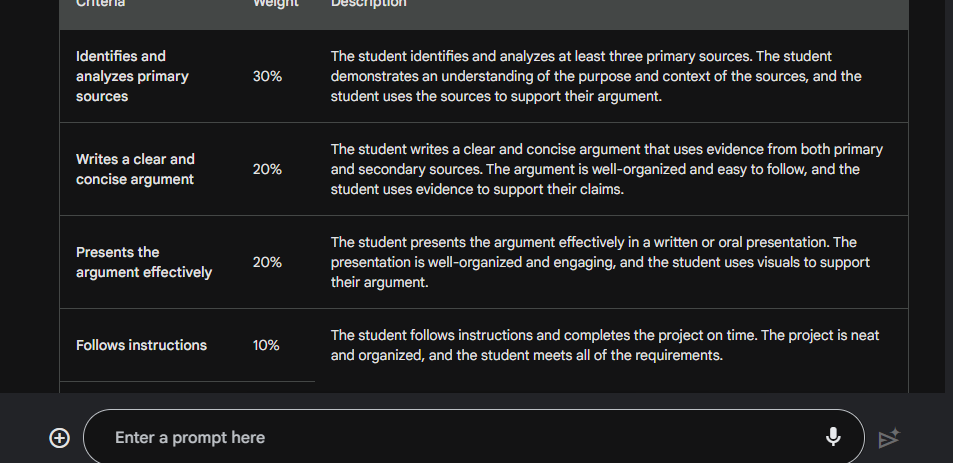This screenshot has height=463, width=953.
Task: Click the send prompt arrow icon
Action: [889, 438]
